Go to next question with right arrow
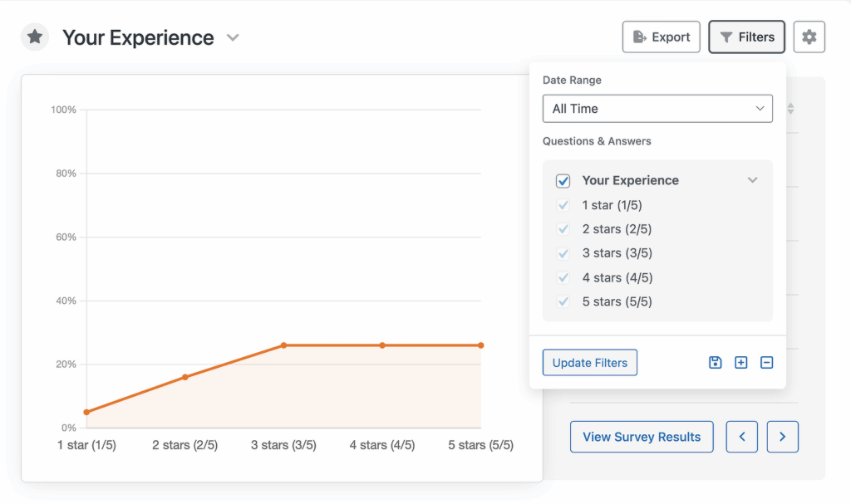Image resolution: width=851 pixels, height=504 pixels. (x=782, y=437)
